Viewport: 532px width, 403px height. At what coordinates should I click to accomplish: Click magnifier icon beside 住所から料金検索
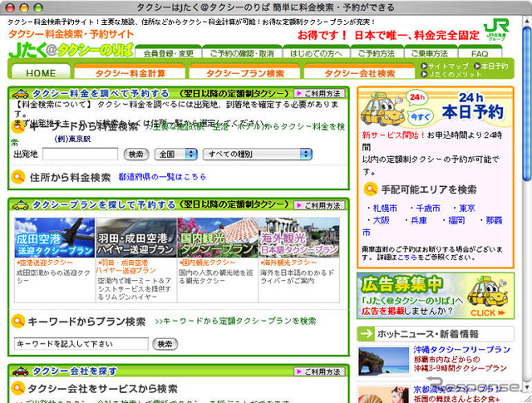click(18, 177)
